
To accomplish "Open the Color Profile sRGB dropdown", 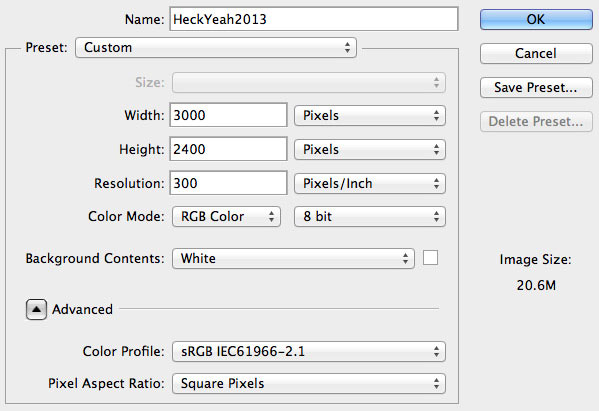I will 309,351.
